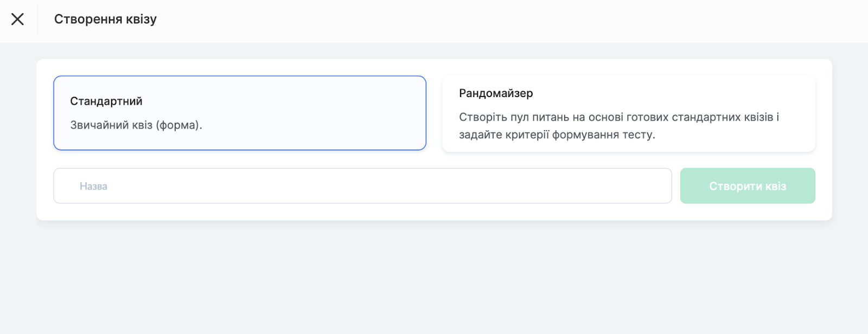
Task: Click the Створення квізу page title
Action: click(105, 20)
